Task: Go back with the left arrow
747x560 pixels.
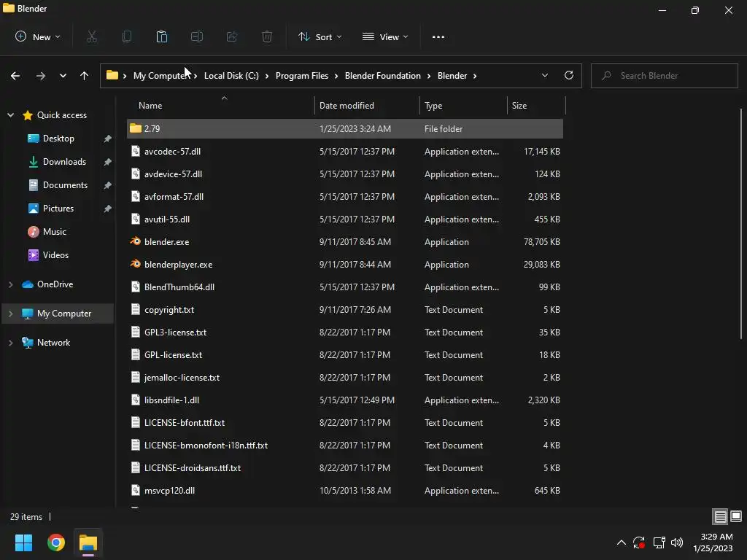Action: coord(15,76)
